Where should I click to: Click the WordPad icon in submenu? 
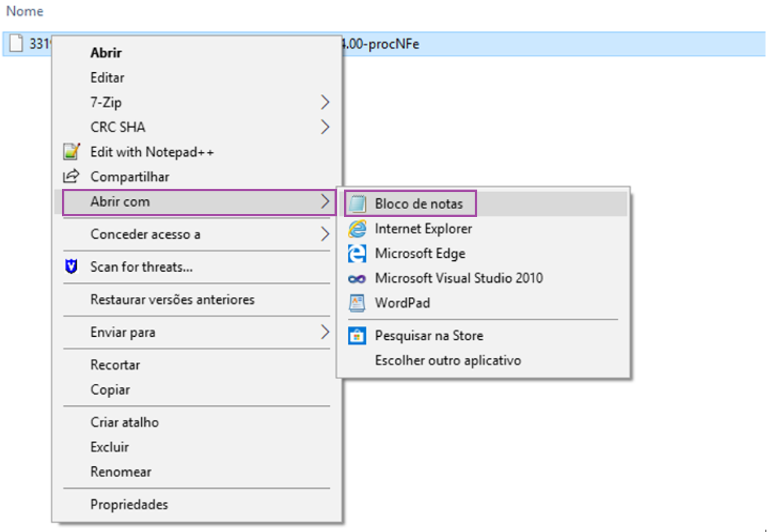click(x=357, y=303)
